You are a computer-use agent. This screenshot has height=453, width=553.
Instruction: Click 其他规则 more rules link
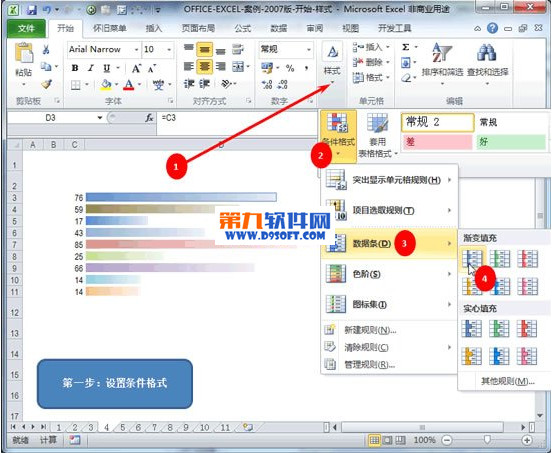(507, 381)
